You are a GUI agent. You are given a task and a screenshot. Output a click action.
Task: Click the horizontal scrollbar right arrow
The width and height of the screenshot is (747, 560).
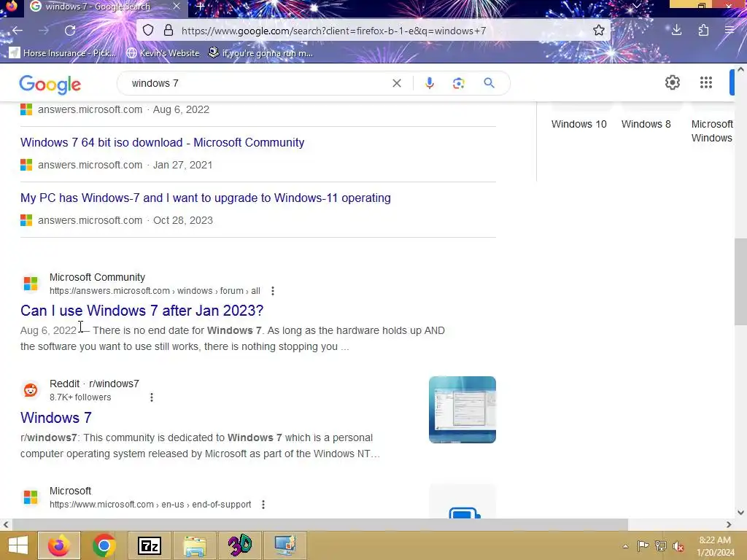click(729, 524)
